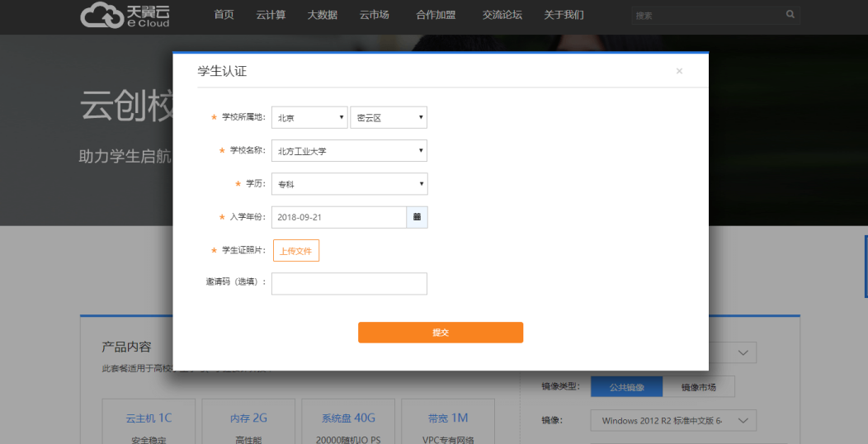This screenshot has height=444, width=868.
Task: Expand the 北方工业大学 school name dropdown
Action: pos(349,151)
